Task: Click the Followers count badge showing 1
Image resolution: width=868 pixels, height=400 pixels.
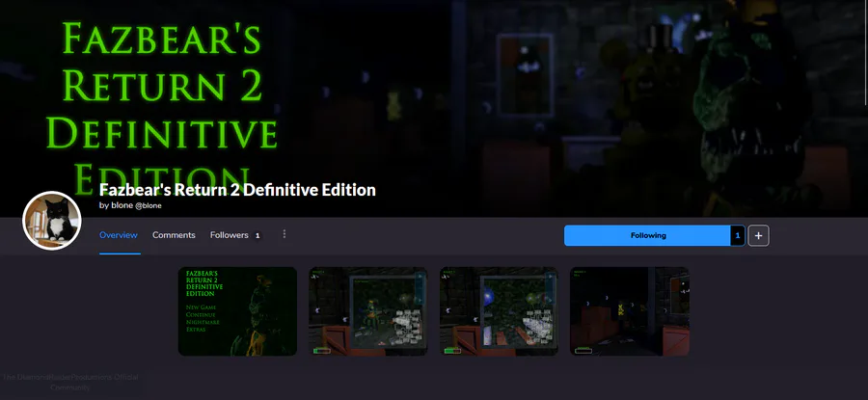Action: (x=258, y=236)
